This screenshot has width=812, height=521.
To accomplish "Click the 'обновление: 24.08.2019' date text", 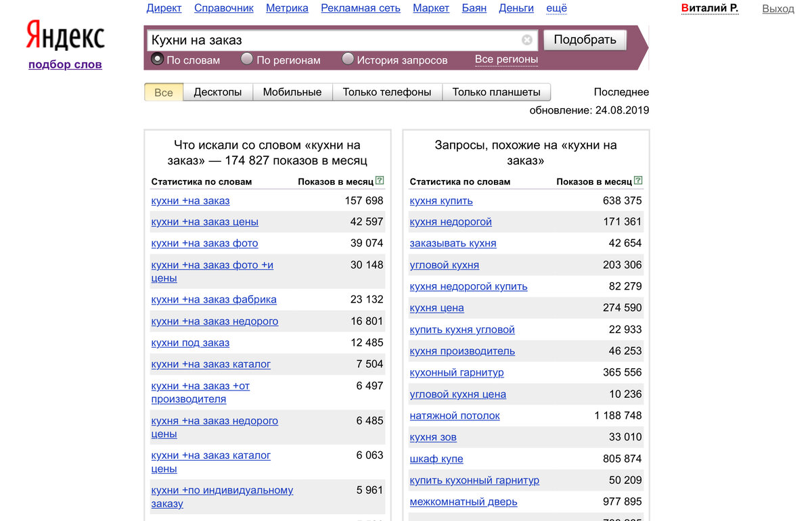I will [x=589, y=110].
